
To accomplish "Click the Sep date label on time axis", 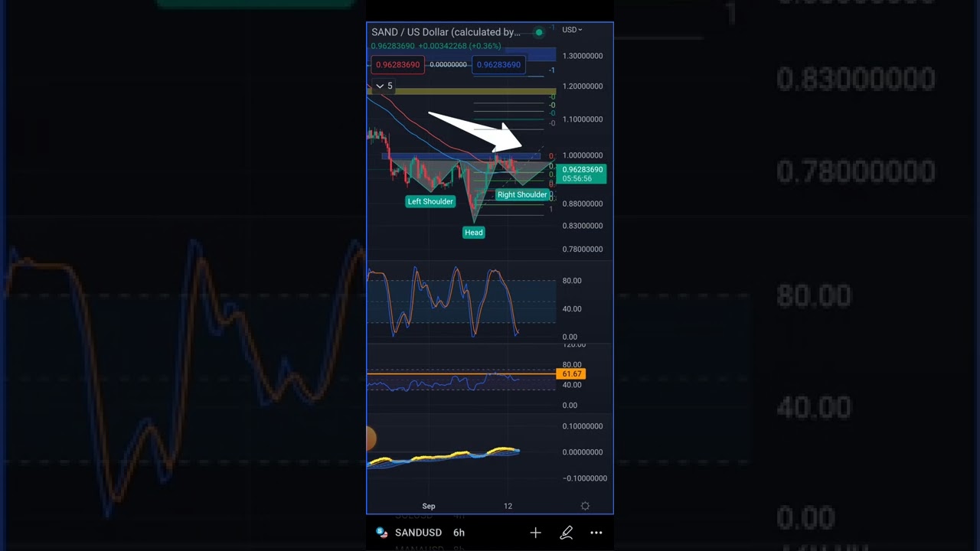I will [429, 506].
